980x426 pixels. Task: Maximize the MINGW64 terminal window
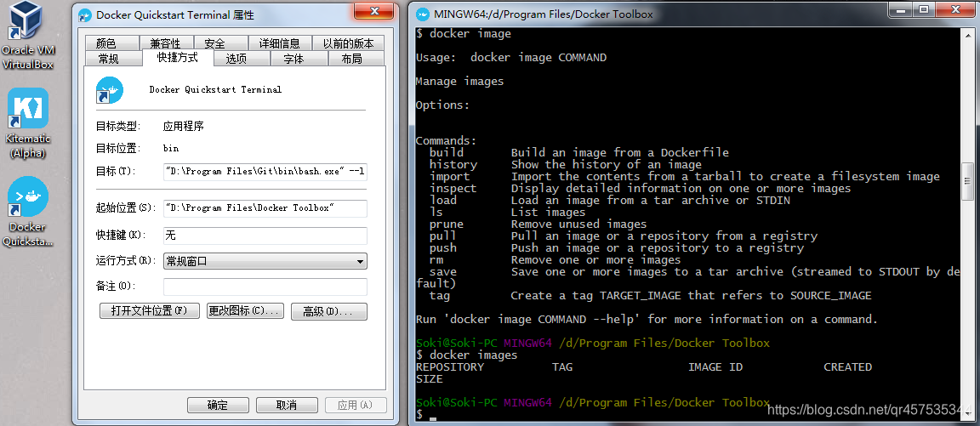[x=924, y=9]
